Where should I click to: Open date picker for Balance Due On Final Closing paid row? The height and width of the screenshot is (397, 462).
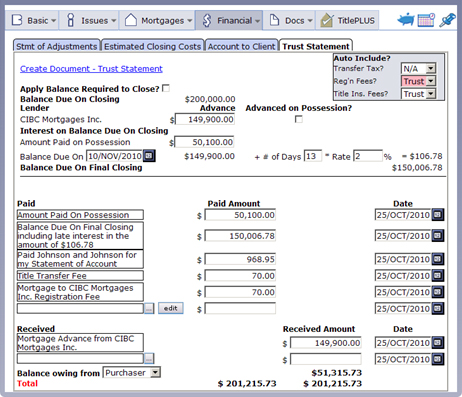pos(438,236)
